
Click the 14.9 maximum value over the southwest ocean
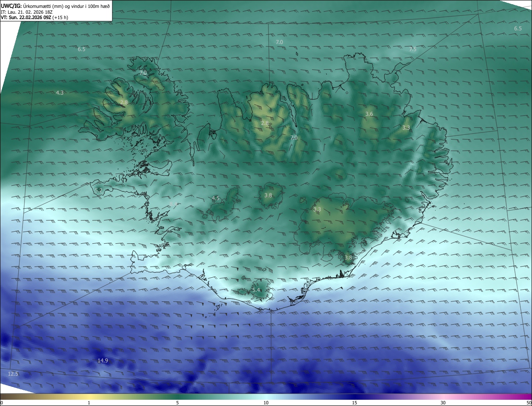click(x=103, y=360)
